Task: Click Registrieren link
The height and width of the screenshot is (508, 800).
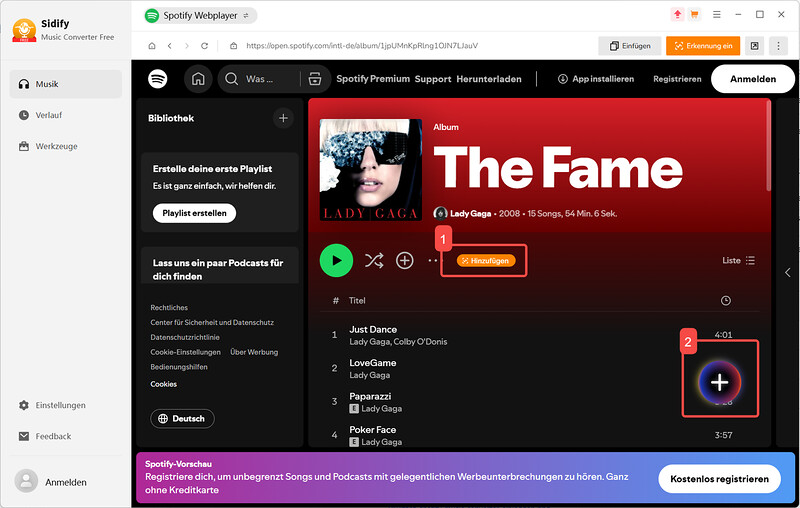Action: pyautogui.click(x=677, y=79)
